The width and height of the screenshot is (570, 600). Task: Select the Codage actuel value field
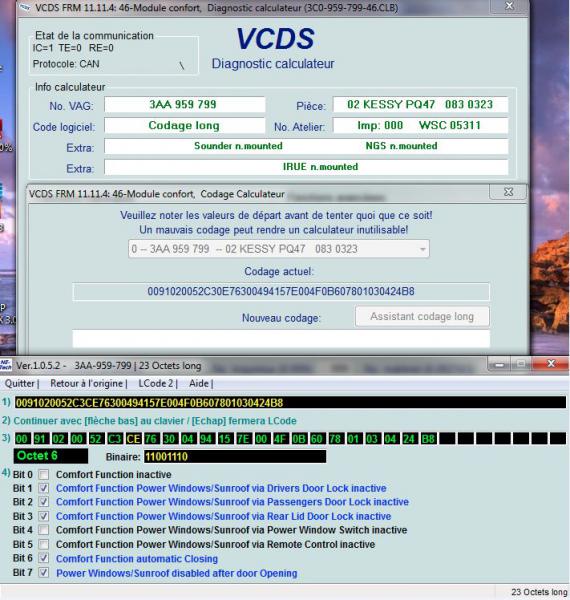point(281,292)
